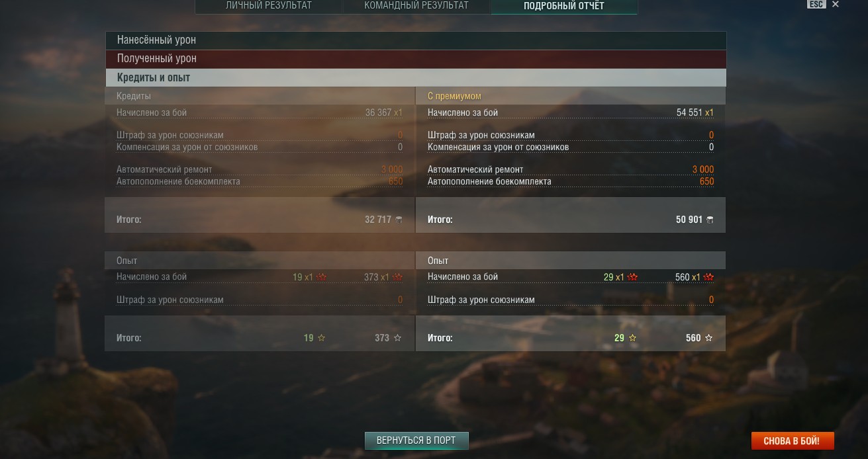Click the red star icon beside 560 x1

[708, 277]
